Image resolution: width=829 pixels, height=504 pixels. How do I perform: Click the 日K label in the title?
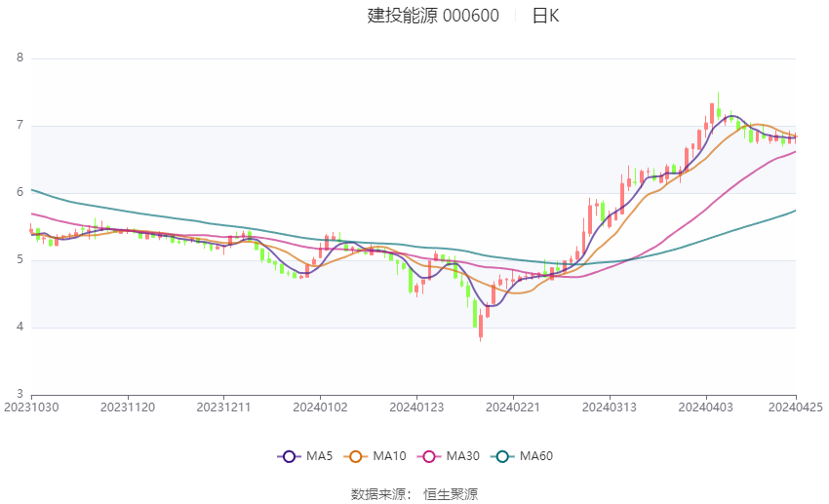tap(545, 16)
